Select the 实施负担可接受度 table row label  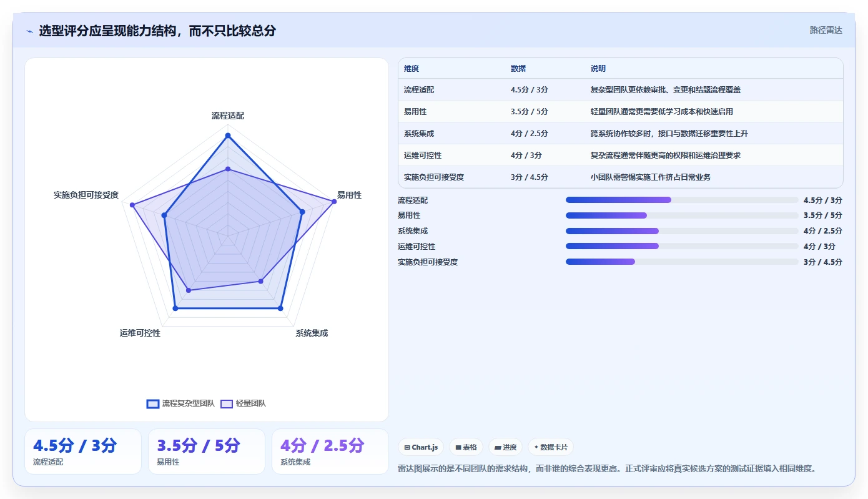(x=434, y=177)
